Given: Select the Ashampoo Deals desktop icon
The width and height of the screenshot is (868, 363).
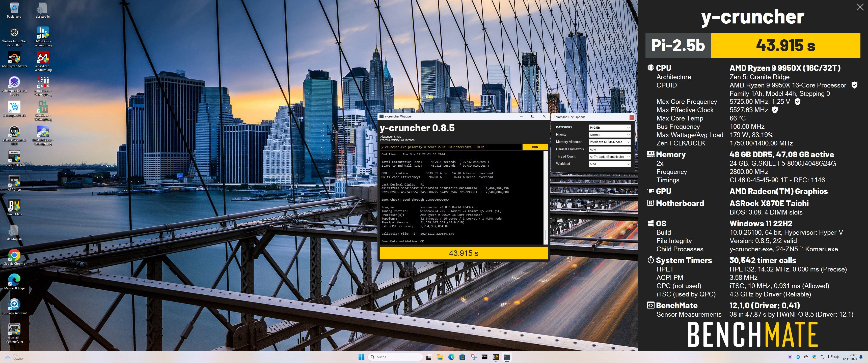Looking at the screenshot, I should [x=14, y=109].
